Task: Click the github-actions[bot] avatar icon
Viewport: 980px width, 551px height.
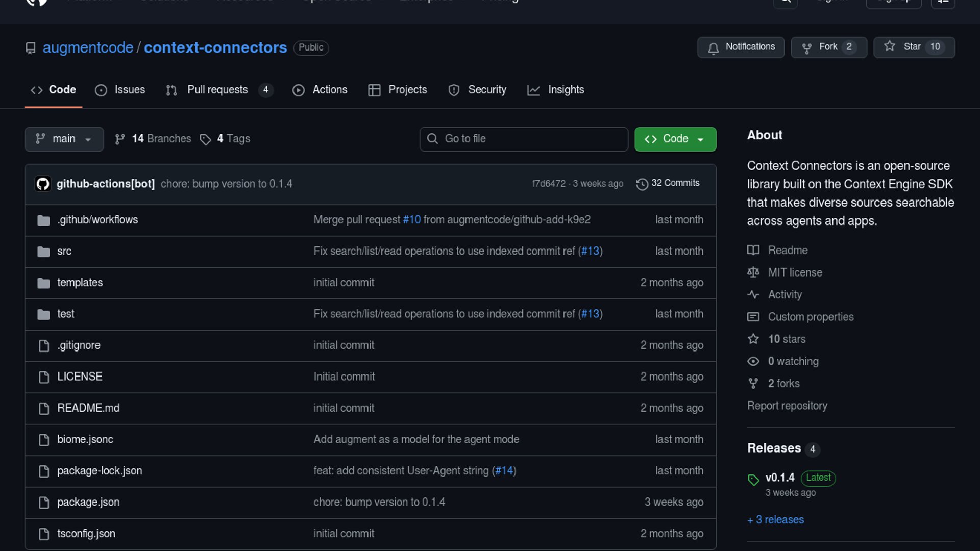Action: click(x=43, y=184)
